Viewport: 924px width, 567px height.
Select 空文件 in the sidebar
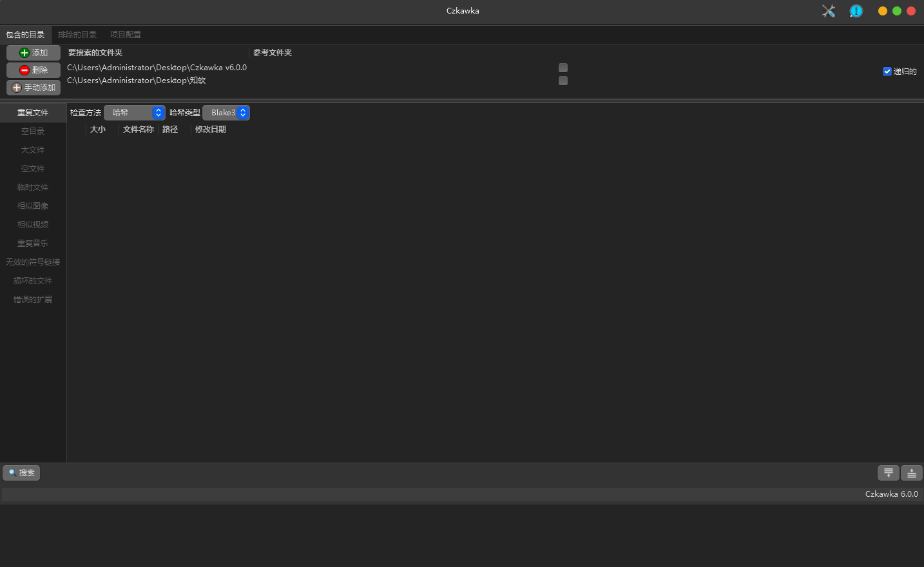[33, 169]
